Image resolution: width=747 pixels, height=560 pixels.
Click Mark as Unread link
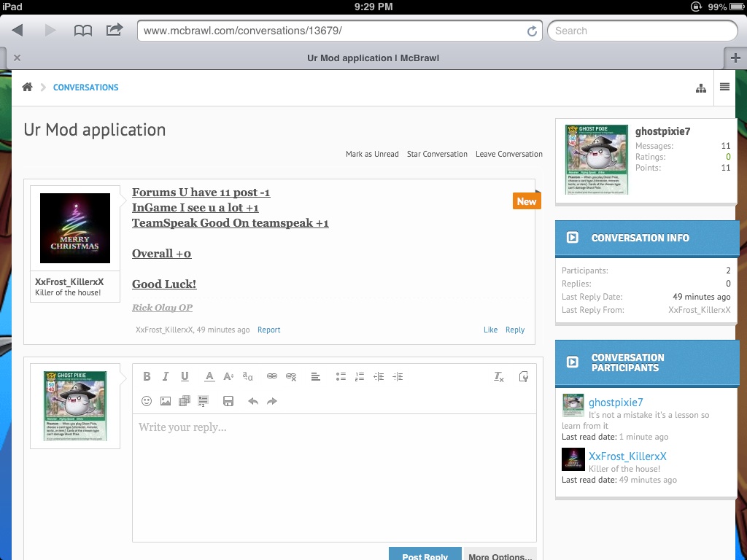372,154
